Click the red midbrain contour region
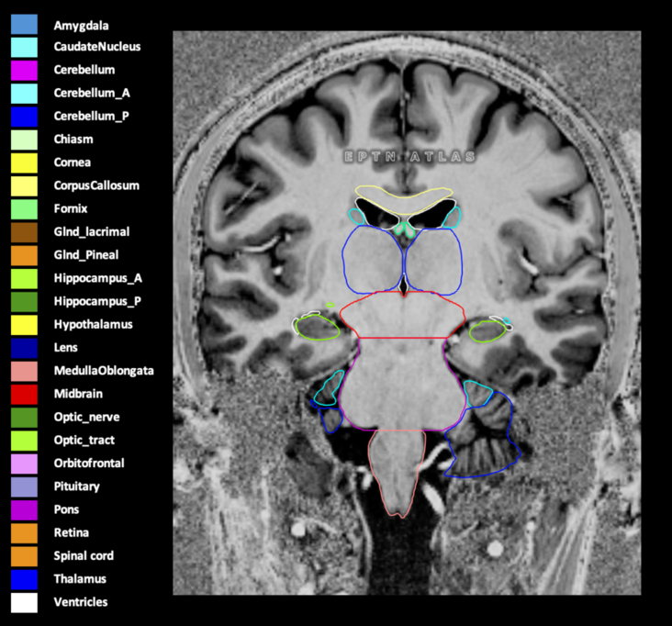This screenshot has width=672, height=626. (402, 317)
